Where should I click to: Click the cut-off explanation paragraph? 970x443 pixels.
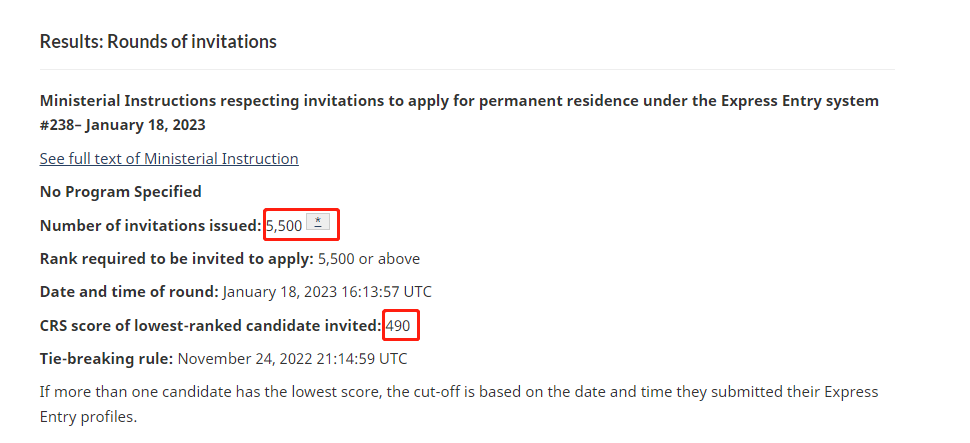459,391
